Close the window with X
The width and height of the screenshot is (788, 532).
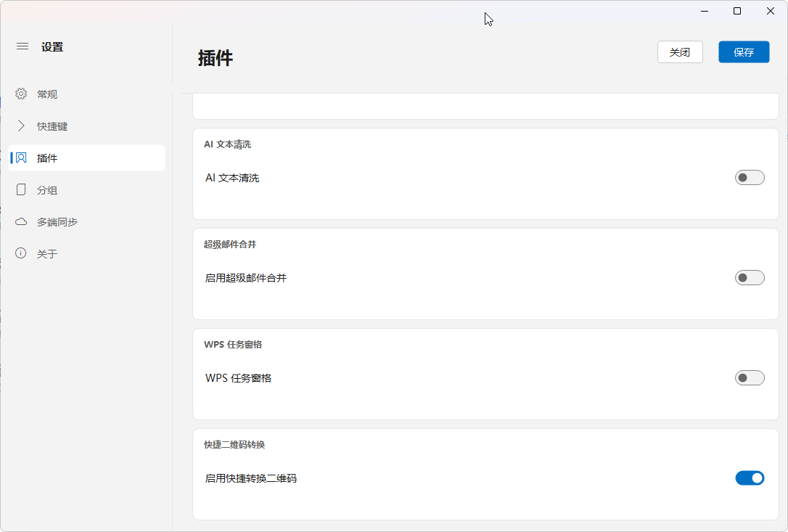click(771, 11)
